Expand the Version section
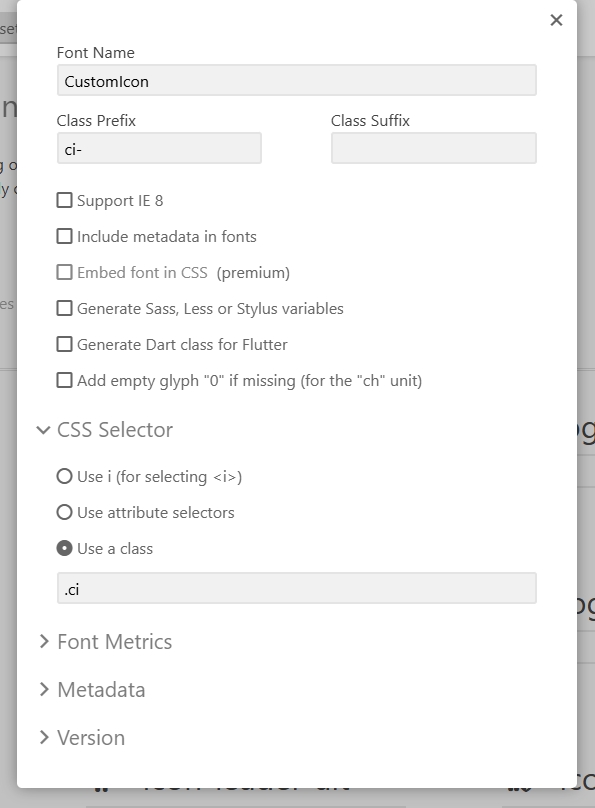This screenshot has width=595, height=808. (x=44, y=737)
